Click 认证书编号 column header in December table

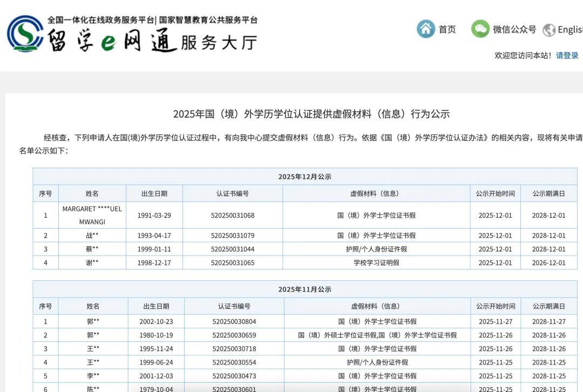click(232, 194)
